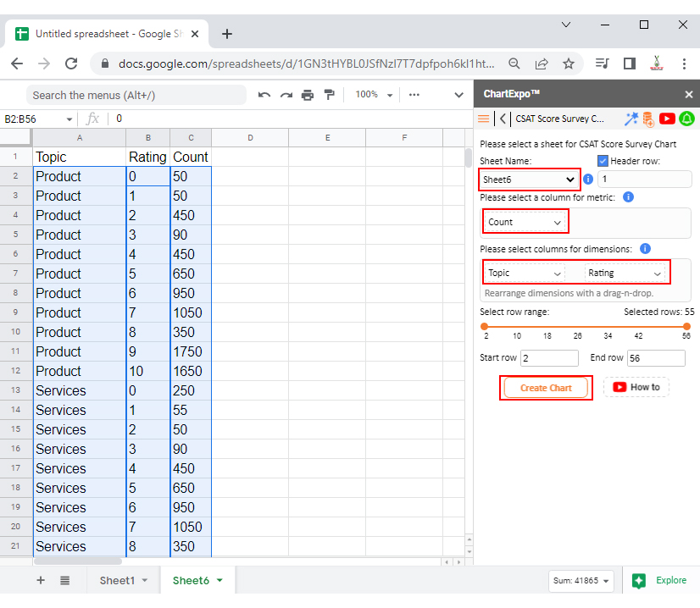700x608 pixels.
Task: Click the Create Chart button
Action: (x=546, y=388)
